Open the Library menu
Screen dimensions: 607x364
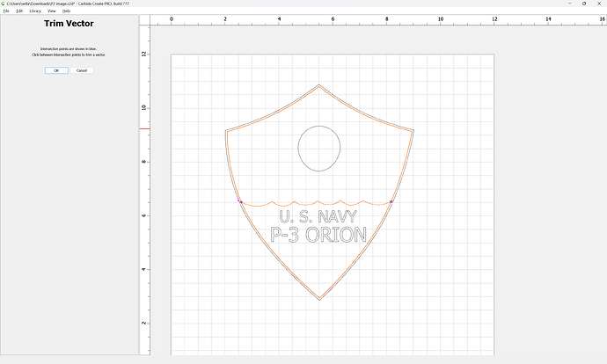coord(35,11)
